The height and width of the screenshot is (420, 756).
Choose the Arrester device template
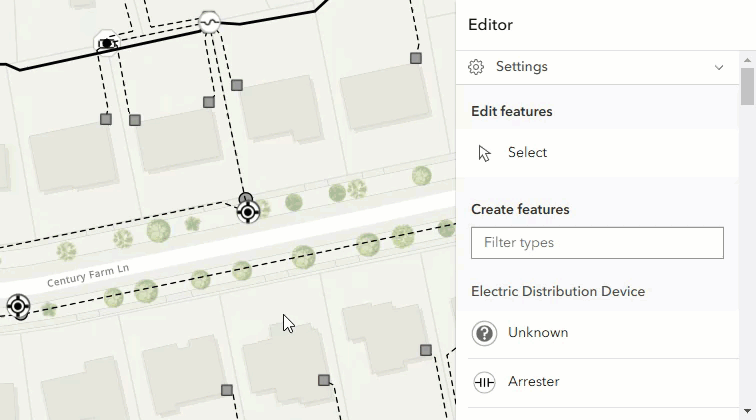click(x=533, y=382)
